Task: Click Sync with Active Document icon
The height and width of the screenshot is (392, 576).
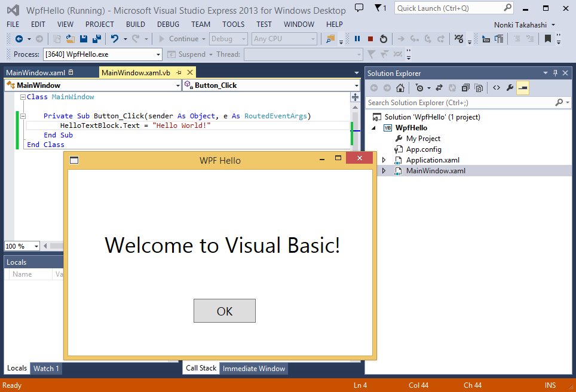Action: pyautogui.click(x=439, y=88)
